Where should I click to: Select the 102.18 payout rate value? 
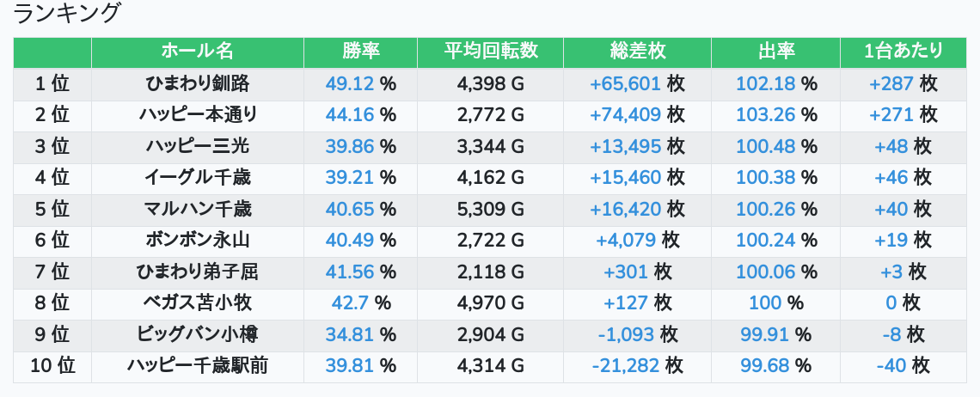[766, 83]
